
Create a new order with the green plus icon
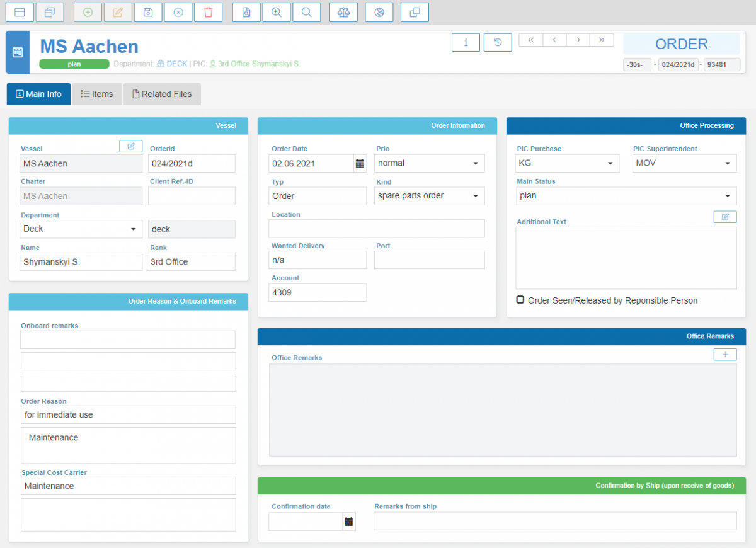(x=88, y=12)
